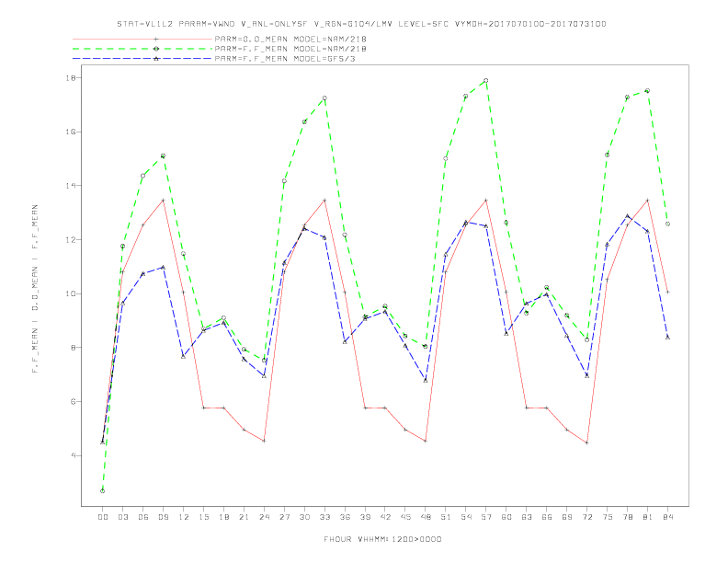This screenshot has height=563, width=728.
Task: Click the red observed point at hour 72
Action: click(586, 442)
